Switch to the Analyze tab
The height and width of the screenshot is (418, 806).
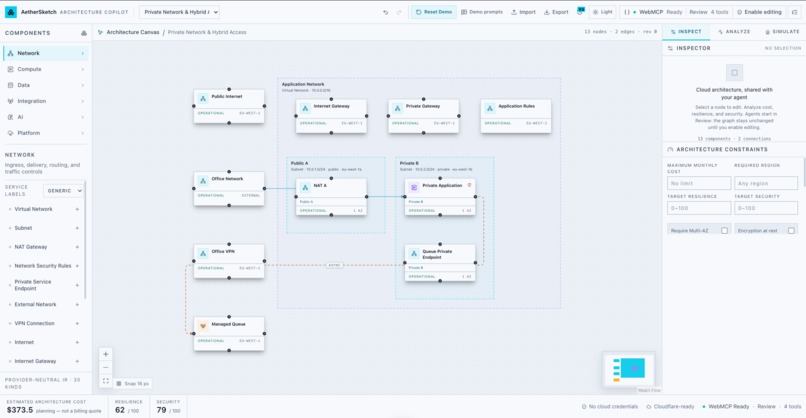pos(734,32)
